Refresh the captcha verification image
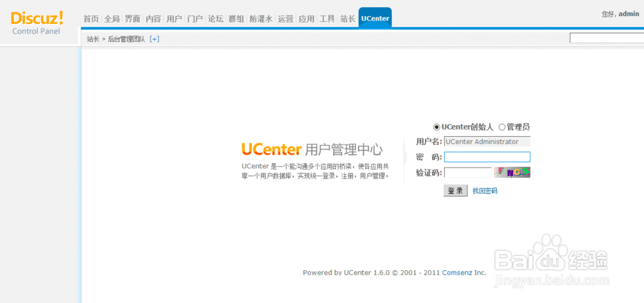The width and height of the screenshot is (644, 303). pyautogui.click(x=512, y=172)
